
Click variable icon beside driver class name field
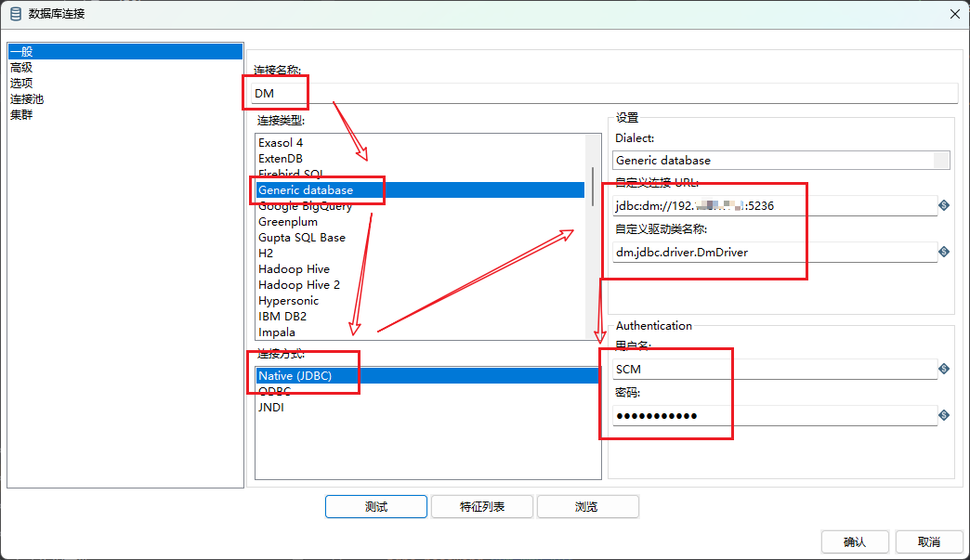[944, 252]
